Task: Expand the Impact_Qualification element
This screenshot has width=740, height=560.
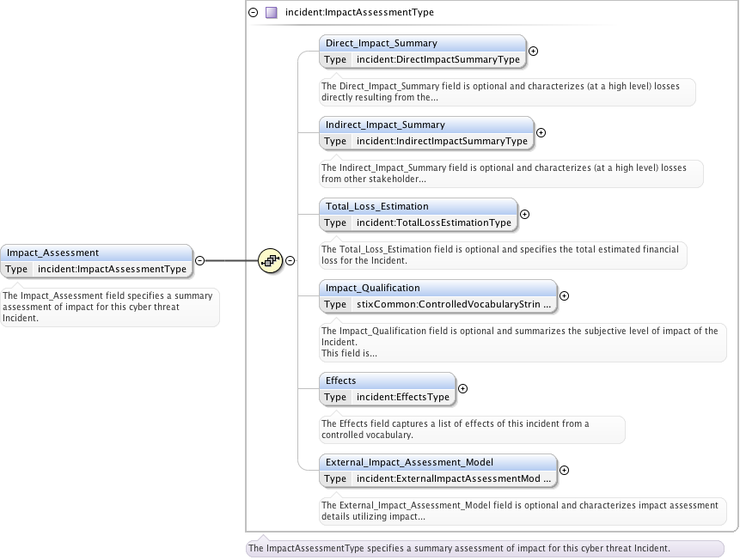Action: (x=564, y=295)
